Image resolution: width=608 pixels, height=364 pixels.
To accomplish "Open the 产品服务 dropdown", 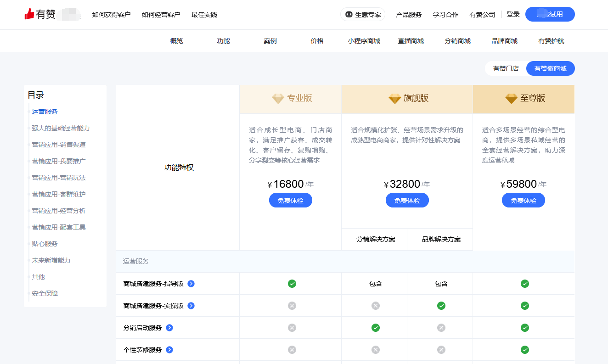I will [408, 14].
